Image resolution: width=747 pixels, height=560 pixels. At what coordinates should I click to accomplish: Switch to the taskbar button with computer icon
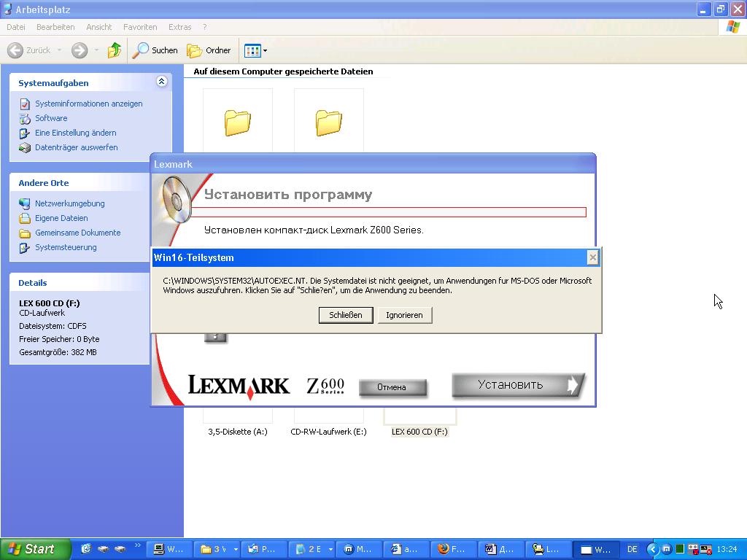coord(169,550)
